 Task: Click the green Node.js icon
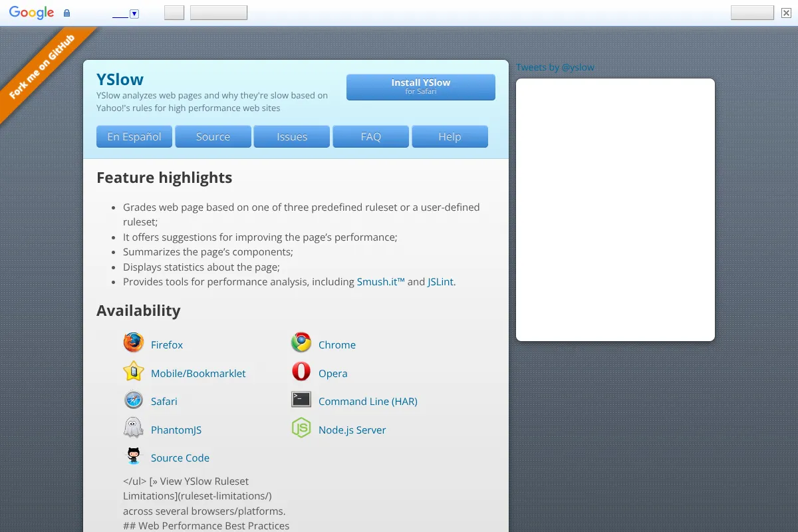301,428
